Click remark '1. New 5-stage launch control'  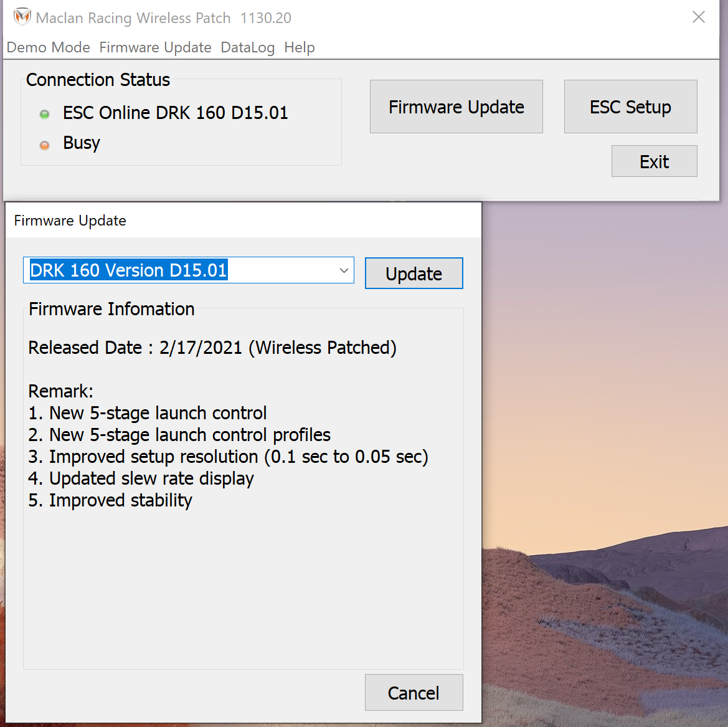148,413
